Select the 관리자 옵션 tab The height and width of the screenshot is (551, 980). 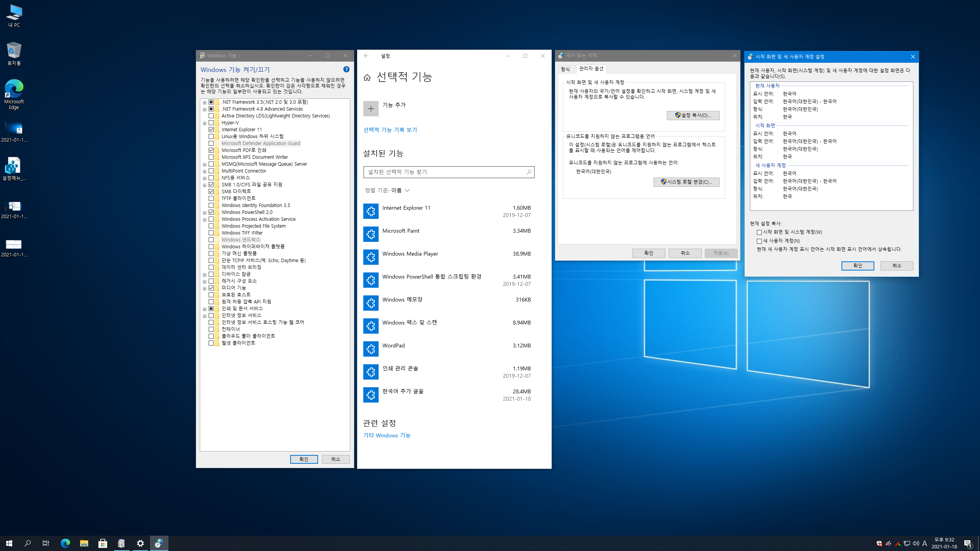tap(591, 69)
